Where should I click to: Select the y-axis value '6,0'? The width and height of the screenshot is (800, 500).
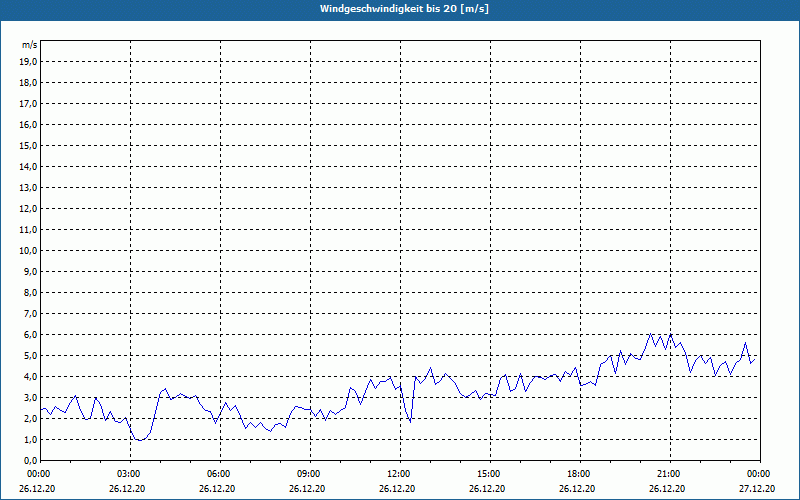coord(30,334)
